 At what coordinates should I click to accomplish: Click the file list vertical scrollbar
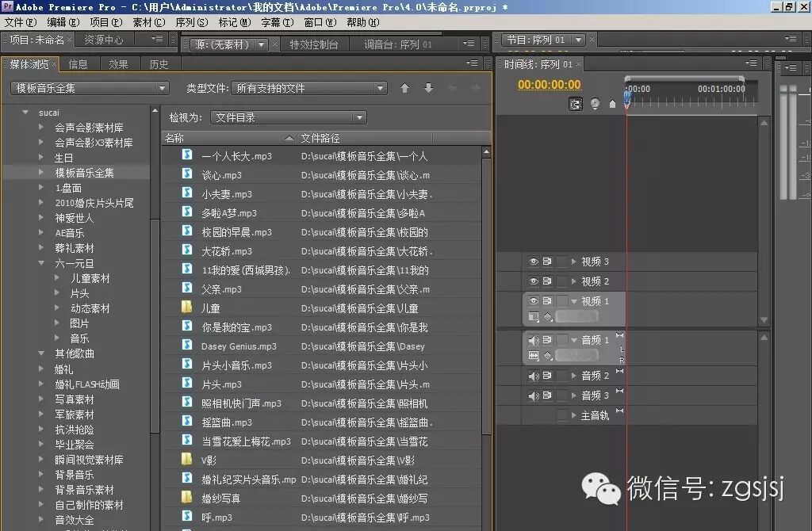(486, 295)
